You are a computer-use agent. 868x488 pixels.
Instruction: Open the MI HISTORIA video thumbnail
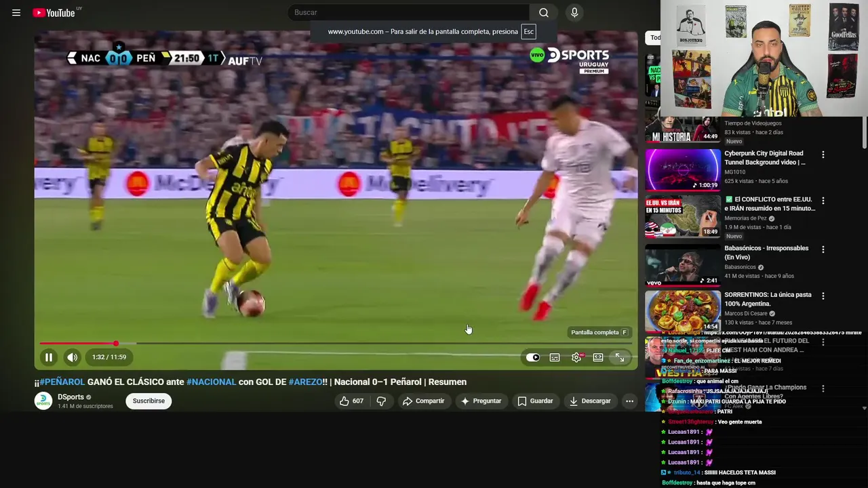(x=682, y=130)
